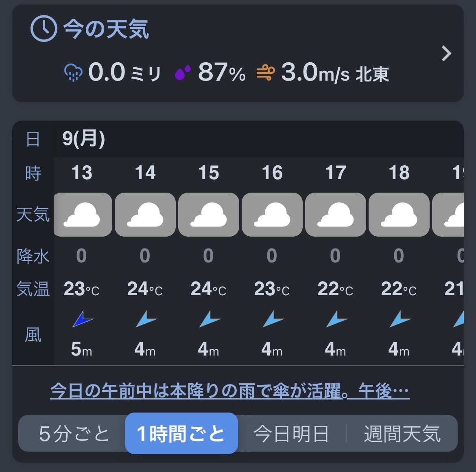476x472 pixels.
Task: Click the rain cloud precipitation icon
Action: tap(73, 72)
